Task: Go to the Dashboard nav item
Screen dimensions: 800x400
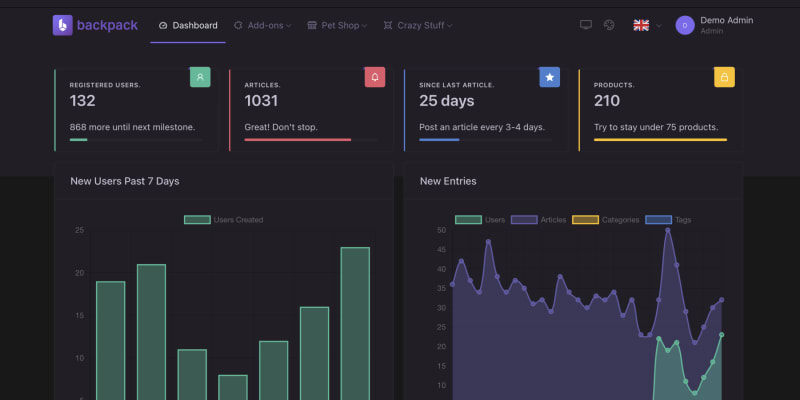Action: tap(188, 25)
